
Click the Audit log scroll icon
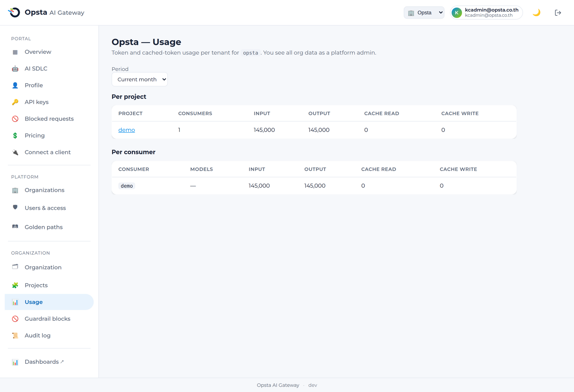[15, 336]
